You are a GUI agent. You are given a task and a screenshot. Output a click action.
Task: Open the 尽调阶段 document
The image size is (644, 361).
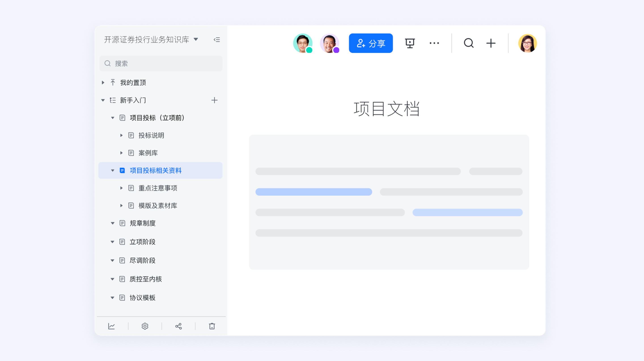142,260
